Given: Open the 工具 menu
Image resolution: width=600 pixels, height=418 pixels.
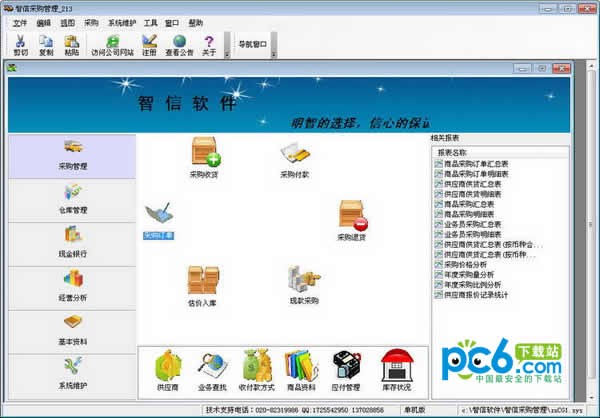Looking at the screenshot, I should click(150, 23).
